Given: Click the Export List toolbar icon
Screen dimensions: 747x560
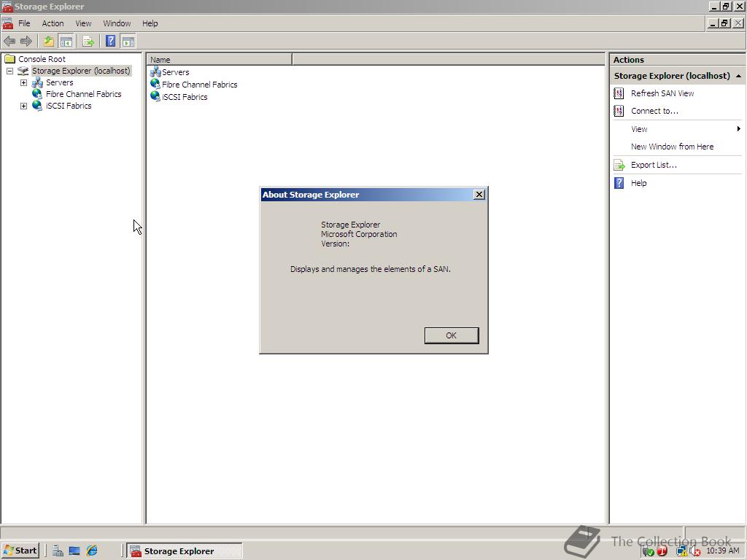Looking at the screenshot, I should (88, 42).
